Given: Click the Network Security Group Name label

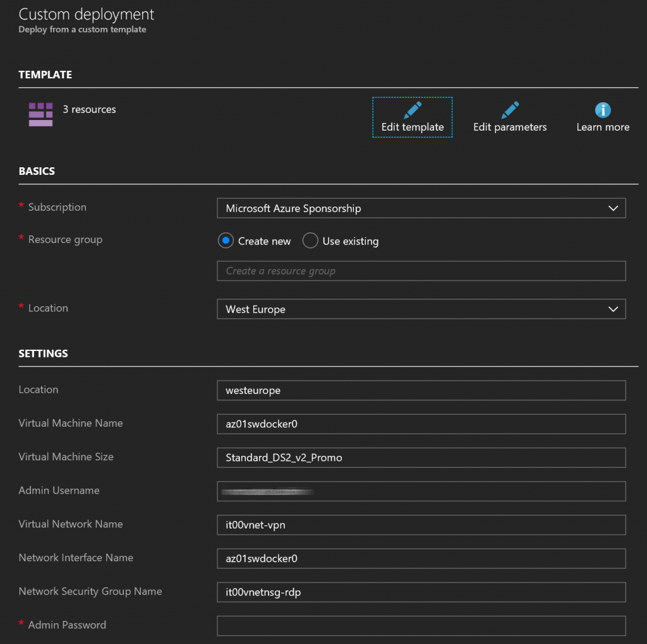Looking at the screenshot, I should pos(90,591).
